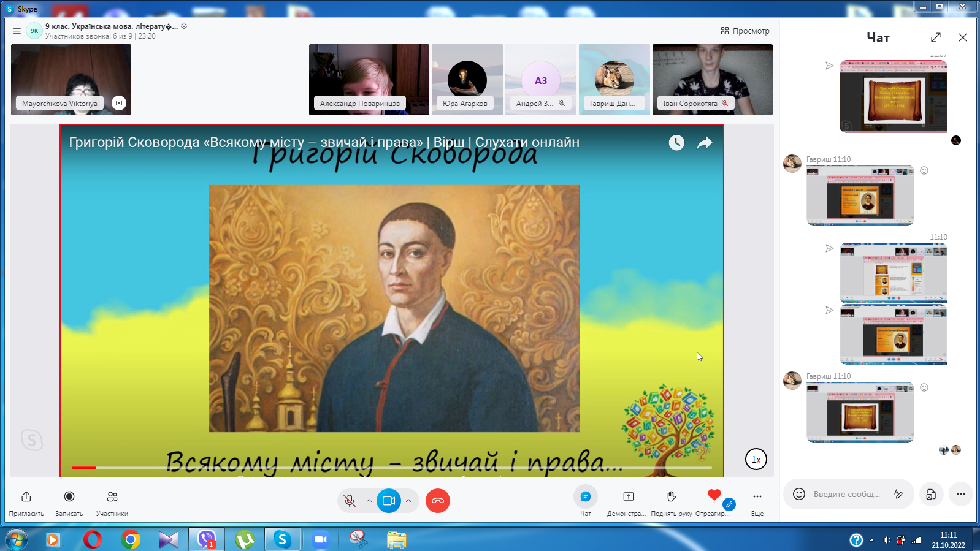Select Іван Сорокотяга video tile

pos(713,80)
